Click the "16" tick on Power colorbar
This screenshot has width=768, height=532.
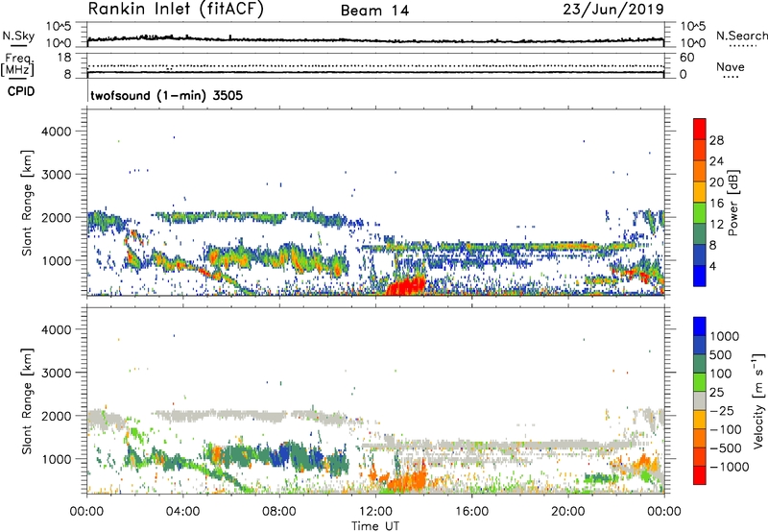[x=716, y=204]
